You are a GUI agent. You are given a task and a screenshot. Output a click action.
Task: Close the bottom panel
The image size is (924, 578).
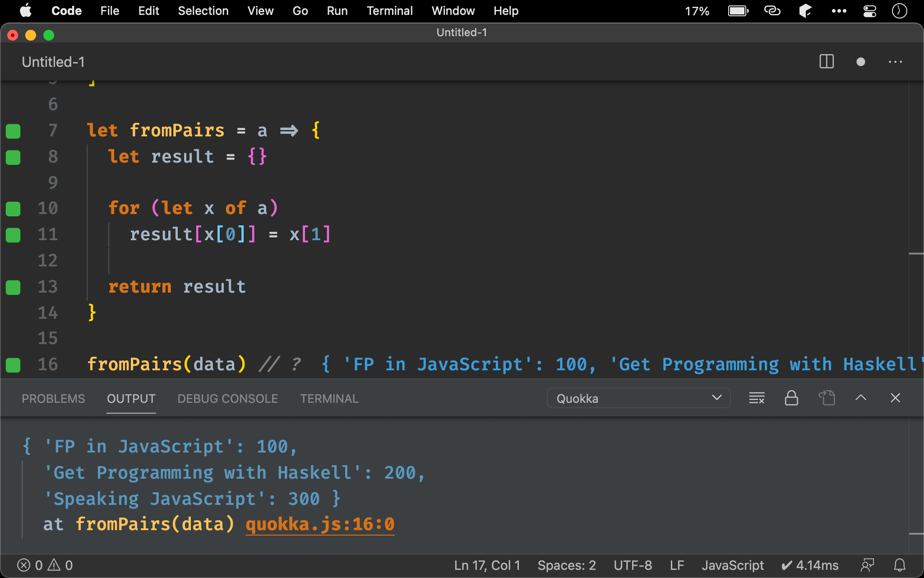[x=895, y=397]
